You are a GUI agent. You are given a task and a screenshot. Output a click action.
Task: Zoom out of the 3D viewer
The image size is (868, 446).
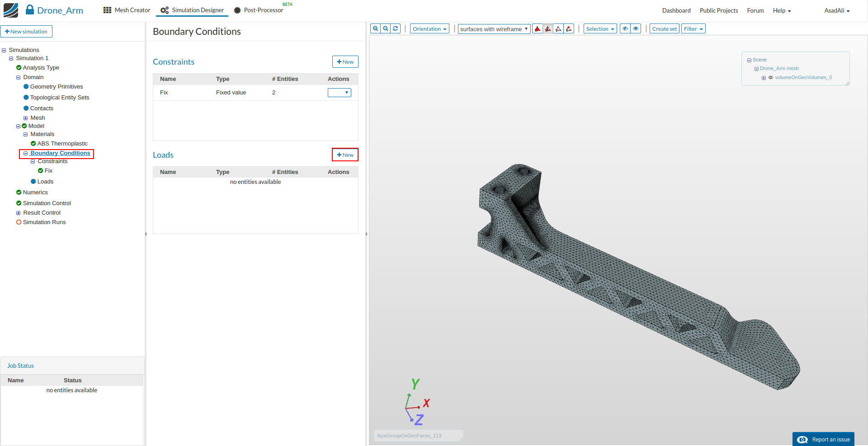(386, 28)
